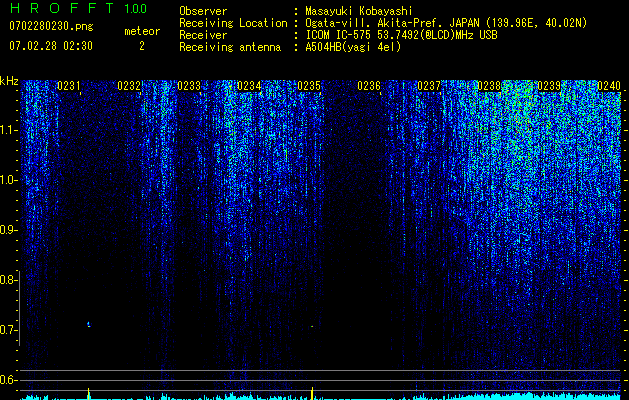The width and height of the screenshot is (629, 400).
Task: Click the 0235 time marker
Action: tap(309, 86)
